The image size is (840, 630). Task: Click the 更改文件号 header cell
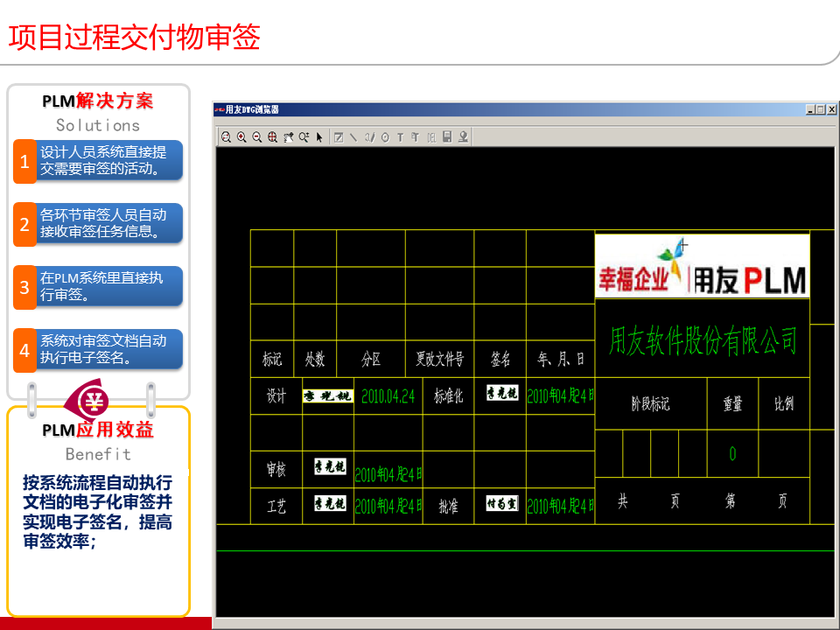click(440, 359)
